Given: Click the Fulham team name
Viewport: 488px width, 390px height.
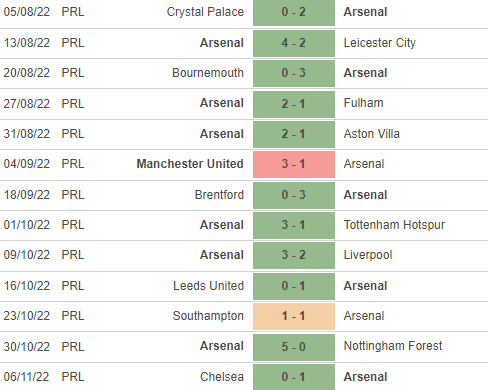Looking at the screenshot, I should pyautogui.click(x=363, y=103).
